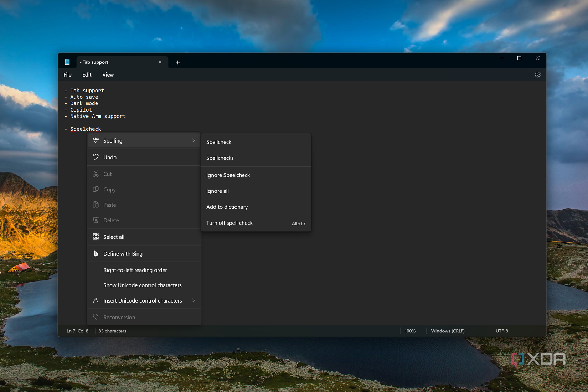Image resolution: width=588 pixels, height=392 pixels.
Task: Click the Bing icon next to Define with Bing
Action: coord(95,253)
